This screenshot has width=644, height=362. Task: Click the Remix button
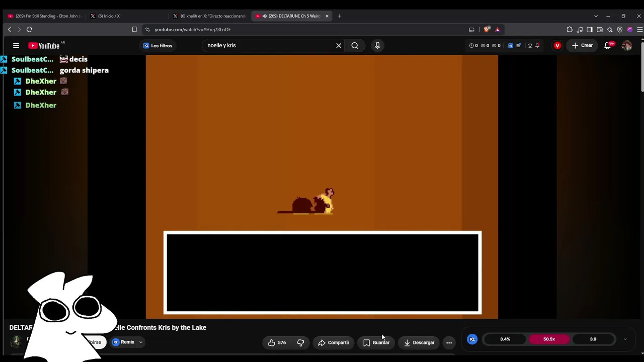pyautogui.click(x=123, y=342)
